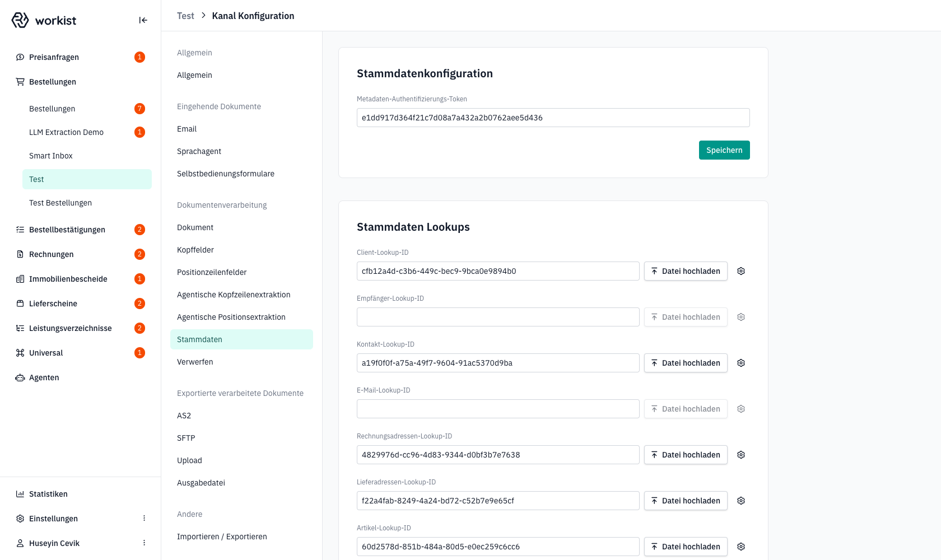The width and height of the screenshot is (941, 560).
Task: Focus the Kontakt-Lookup-ID input field
Action: point(498,363)
